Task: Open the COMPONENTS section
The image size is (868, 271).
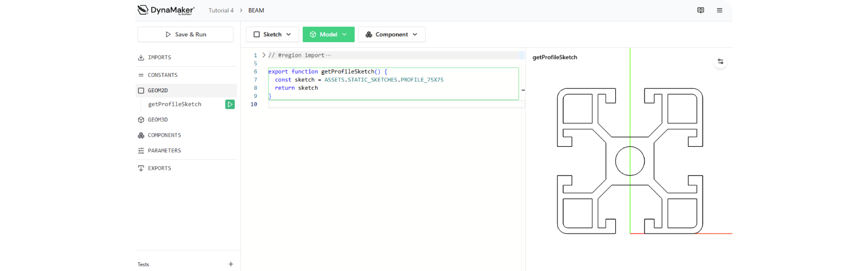Action: point(164,135)
